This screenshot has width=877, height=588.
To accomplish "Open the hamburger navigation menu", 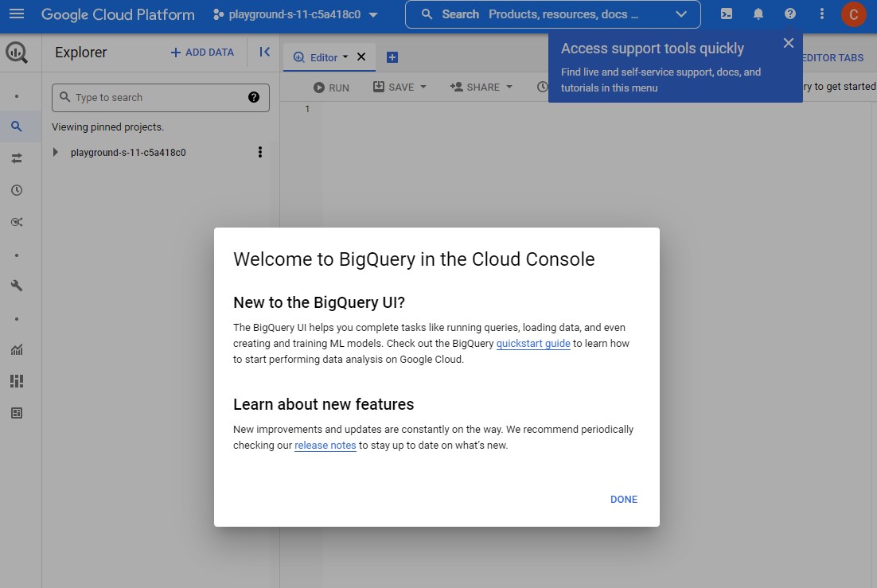I will [17, 14].
